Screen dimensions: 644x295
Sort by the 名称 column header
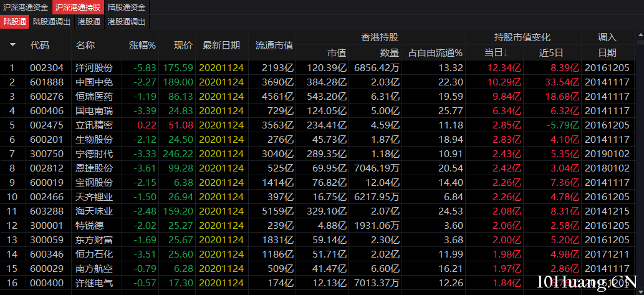[85, 45]
